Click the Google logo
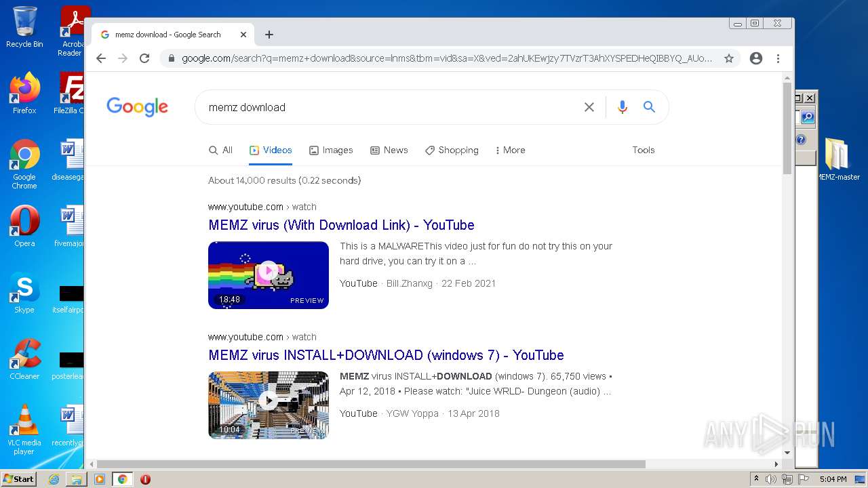This screenshot has height=488, width=868. point(137,107)
